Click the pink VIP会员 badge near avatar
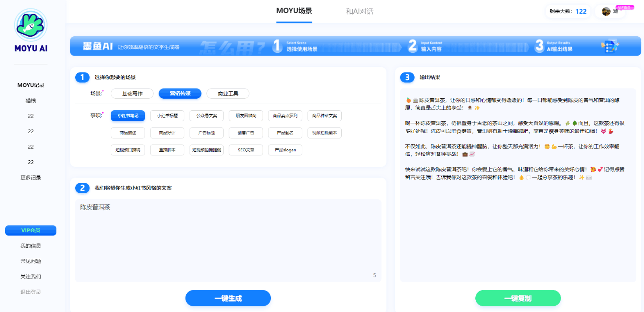Screen dimensions: 644x312 click(625, 7)
